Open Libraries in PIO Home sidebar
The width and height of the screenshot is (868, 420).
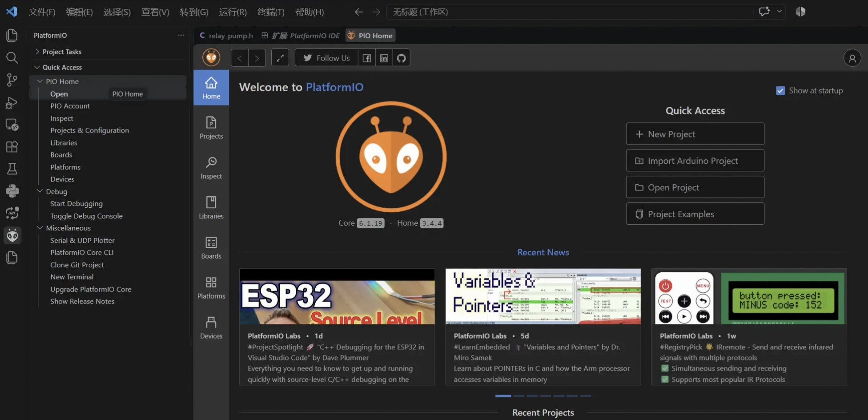click(211, 208)
